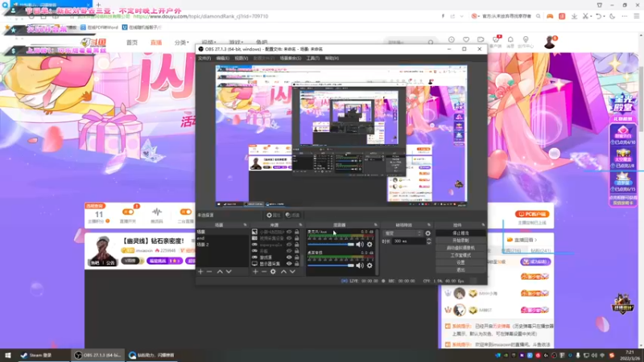Click 开始录制 to start recording
Screen dimensions: 644x362
click(460, 241)
